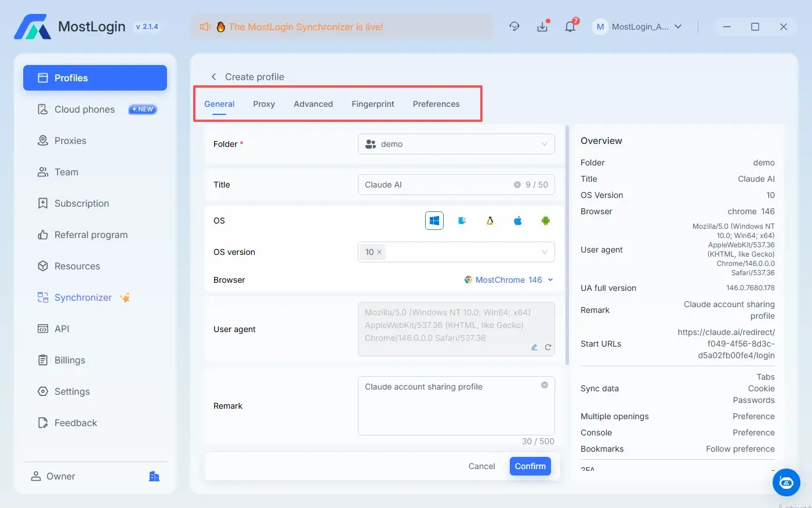Click the Overview Remark value text
The image size is (812, 508).
coord(729,310)
